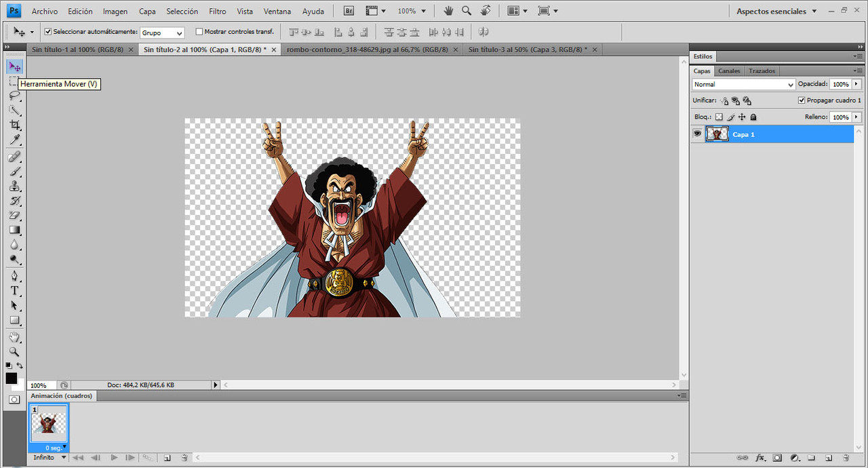
Task: Toggle lock image pixels brush icon
Action: coord(731,117)
